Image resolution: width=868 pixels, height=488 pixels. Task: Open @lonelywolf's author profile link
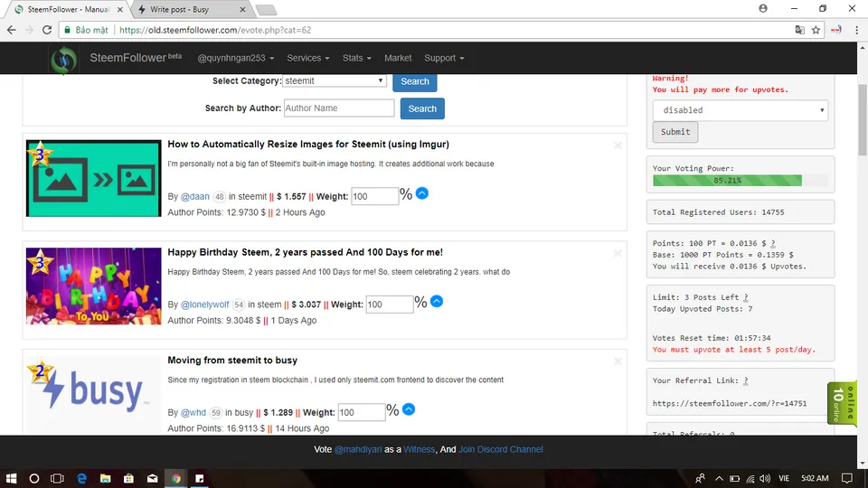tap(205, 305)
